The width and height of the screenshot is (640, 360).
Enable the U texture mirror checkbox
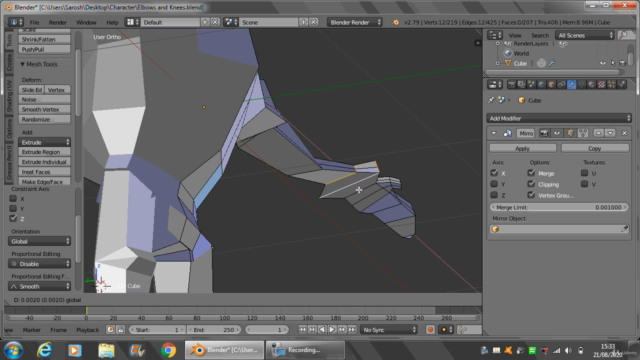[584, 173]
